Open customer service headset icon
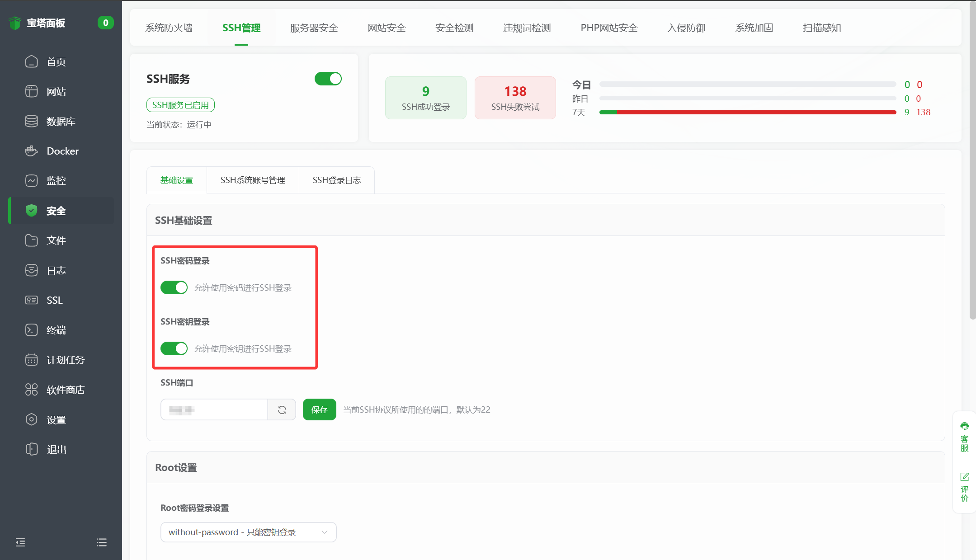The image size is (976, 560). click(964, 426)
